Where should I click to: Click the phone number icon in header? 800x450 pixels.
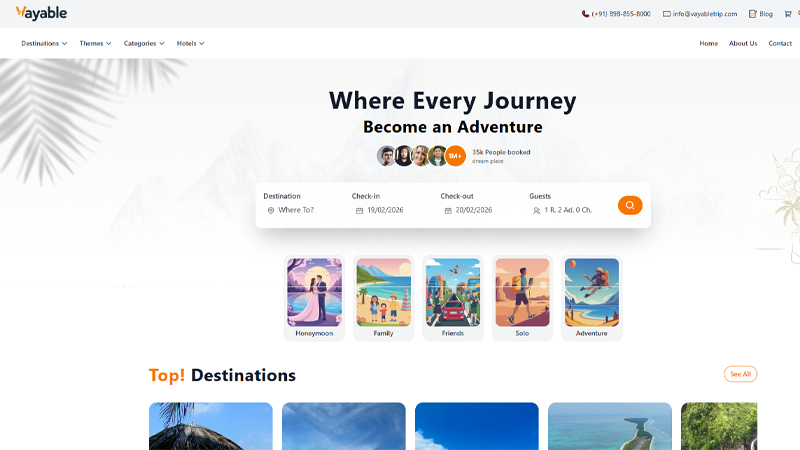point(585,14)
